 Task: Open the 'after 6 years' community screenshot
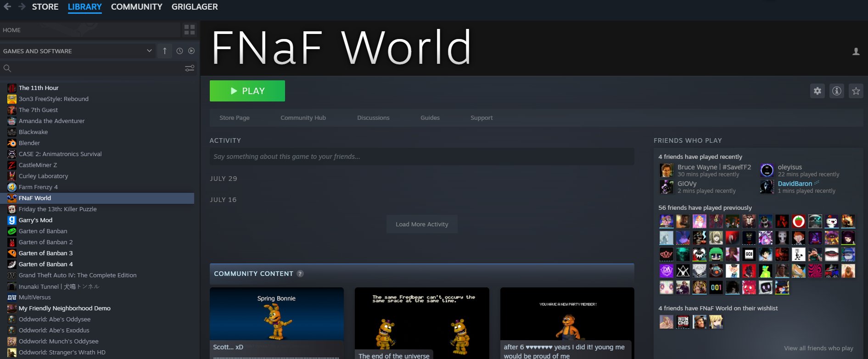click(567, 323)
